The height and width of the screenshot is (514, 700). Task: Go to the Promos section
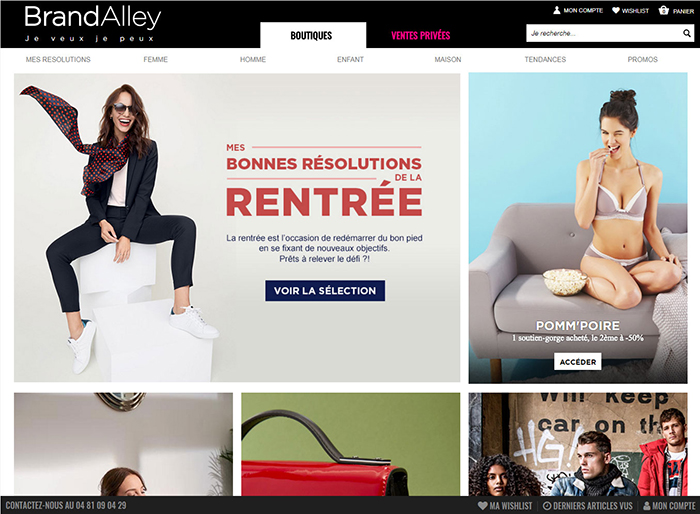coord(642,59)
